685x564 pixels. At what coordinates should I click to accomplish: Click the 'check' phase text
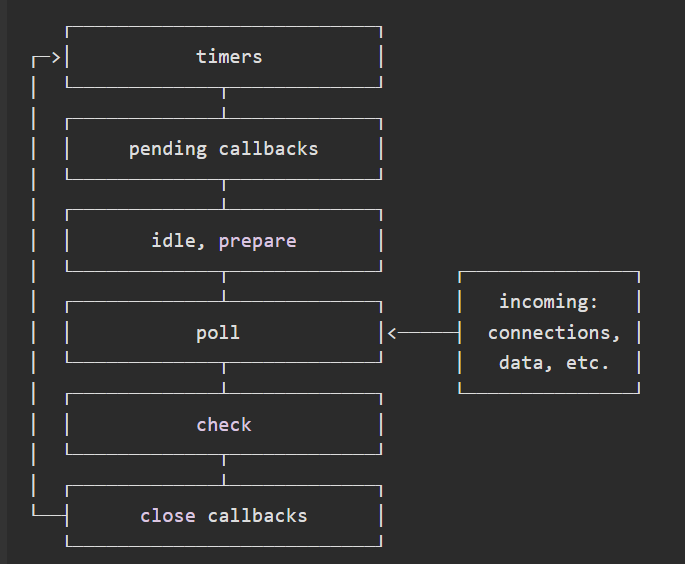[x=224, y=424]
